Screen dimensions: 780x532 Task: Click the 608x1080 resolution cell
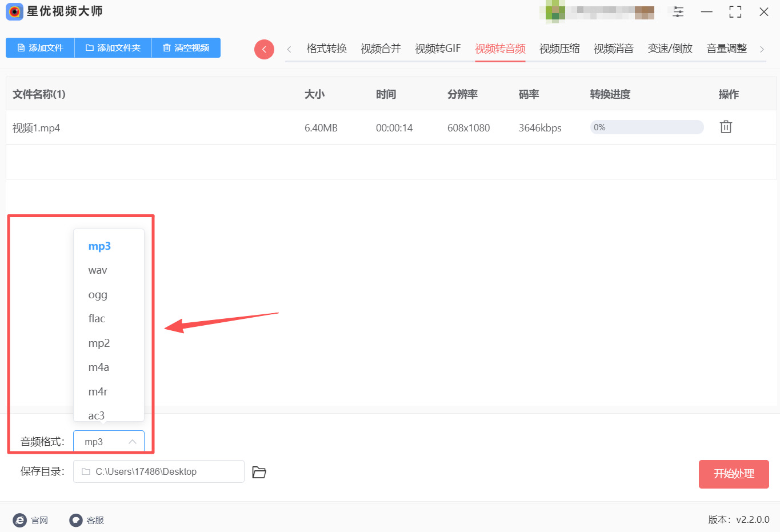469,128
